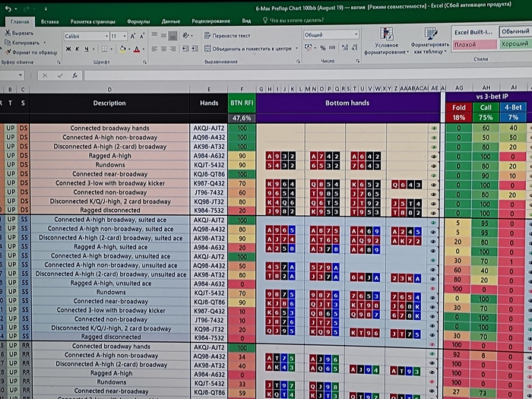Open the merge and center dropdown arrow

pos(296,48)
